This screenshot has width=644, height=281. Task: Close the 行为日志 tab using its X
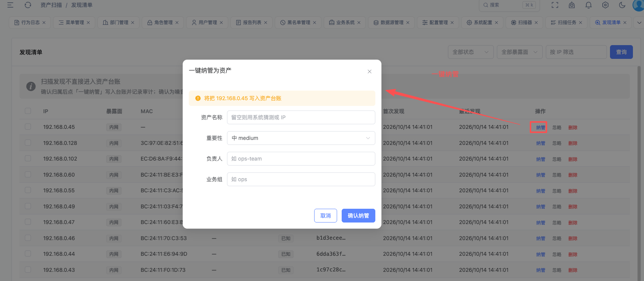click(44, 23)
